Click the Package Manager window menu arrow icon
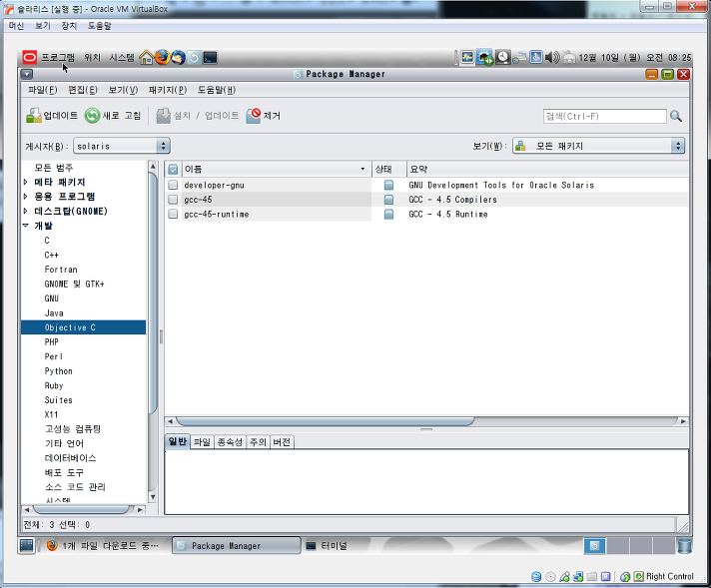 (27, 74)
